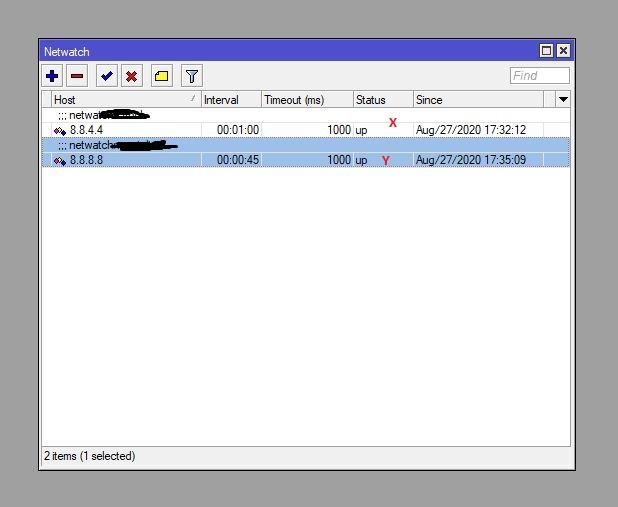Screen dimensions: 618x507
Task: Click the Status column header
Action: coord(383,100)
